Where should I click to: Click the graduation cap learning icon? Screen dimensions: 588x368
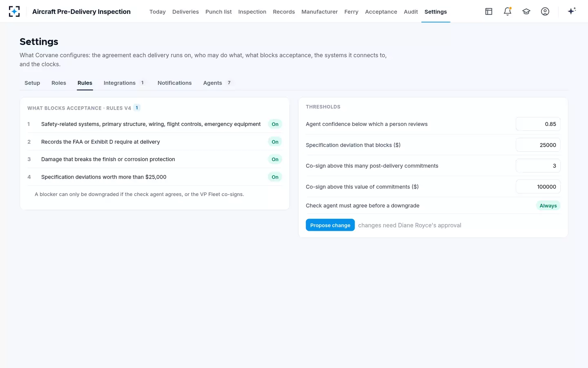coord(526,11)
